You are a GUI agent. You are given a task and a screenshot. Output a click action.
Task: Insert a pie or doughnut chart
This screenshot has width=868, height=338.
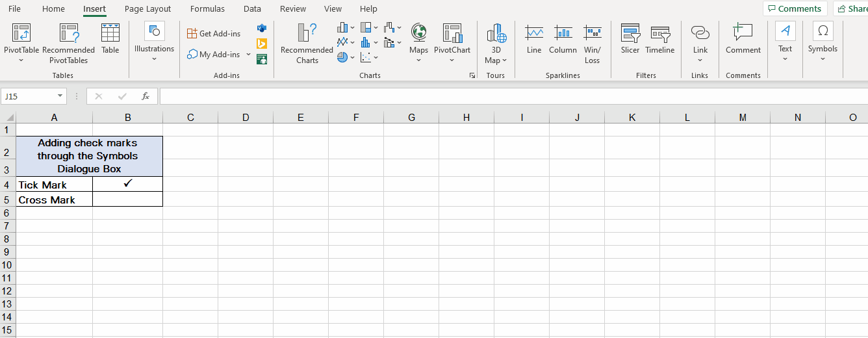[x=342, y=57]
